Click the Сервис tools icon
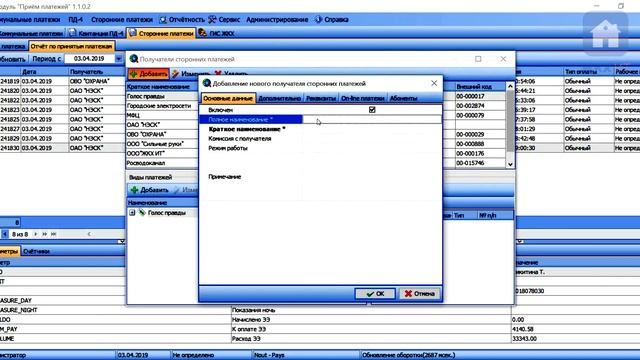The width and height of the screenshot is (640, 360). 212,20
